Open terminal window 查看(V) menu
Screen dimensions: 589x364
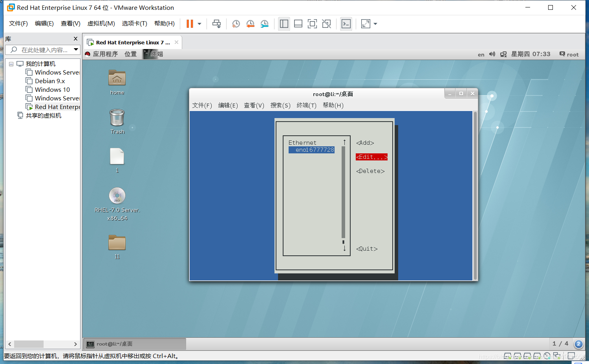pyautogui.click(x=254, y=105)
